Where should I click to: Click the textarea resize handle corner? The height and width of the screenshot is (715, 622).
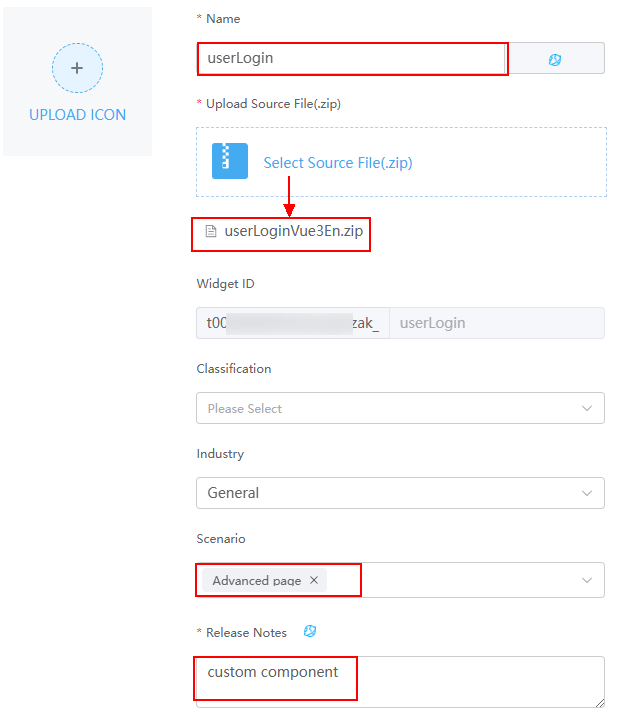point(600,703)
